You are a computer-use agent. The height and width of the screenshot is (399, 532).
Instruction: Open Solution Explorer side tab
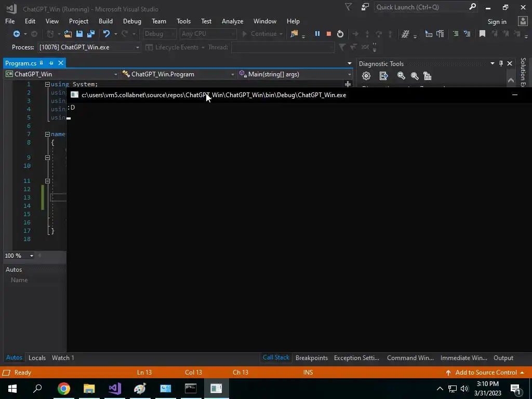tap(523, 72)
